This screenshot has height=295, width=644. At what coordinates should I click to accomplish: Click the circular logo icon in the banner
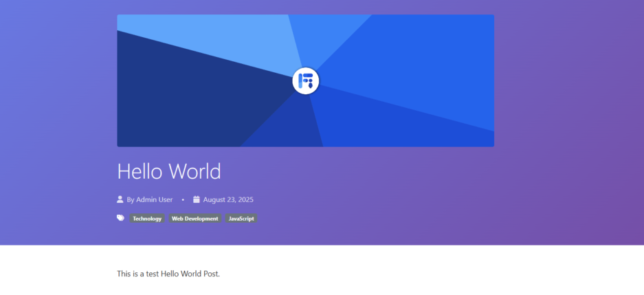pos(305,80)
